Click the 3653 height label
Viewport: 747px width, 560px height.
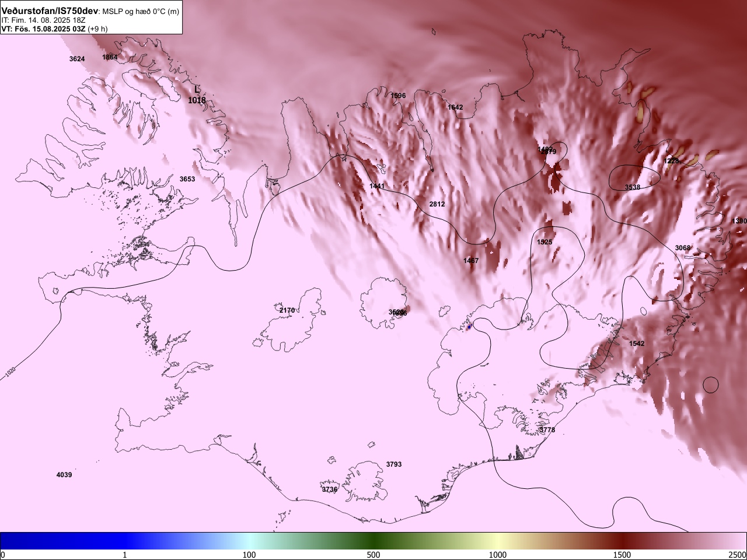tap(187, 179)
